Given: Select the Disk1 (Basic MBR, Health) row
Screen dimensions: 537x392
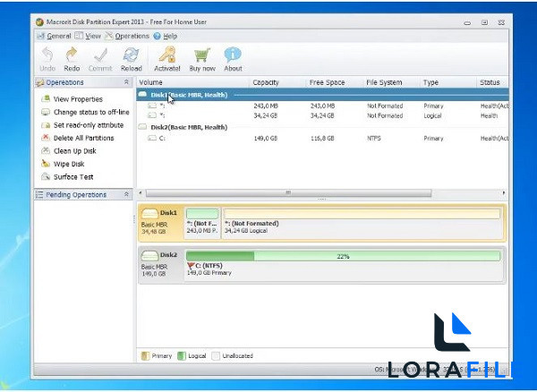Looking at the screenshot, I should [x=322, y=95].
